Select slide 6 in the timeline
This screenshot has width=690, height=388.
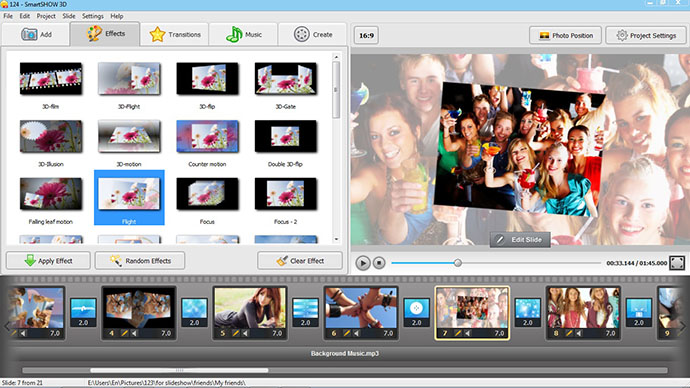[x=361, y=313]
